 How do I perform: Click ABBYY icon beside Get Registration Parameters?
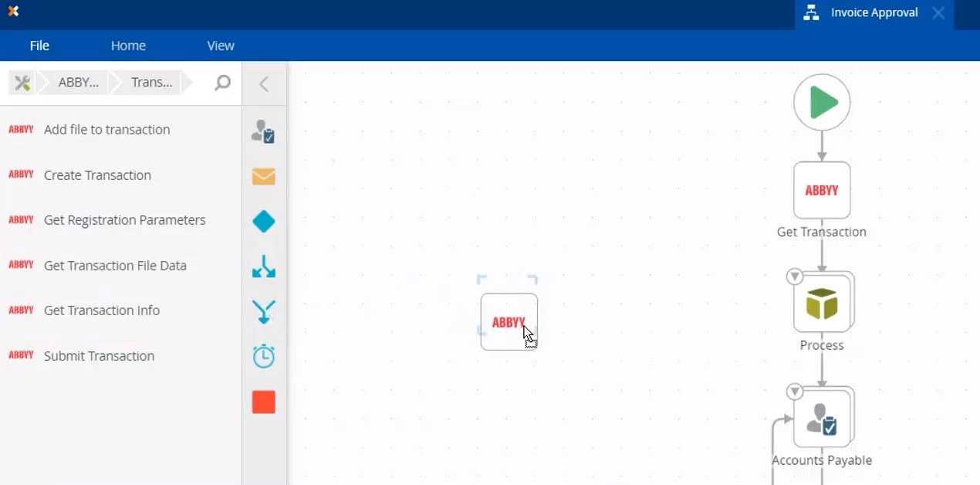(21, 219)
